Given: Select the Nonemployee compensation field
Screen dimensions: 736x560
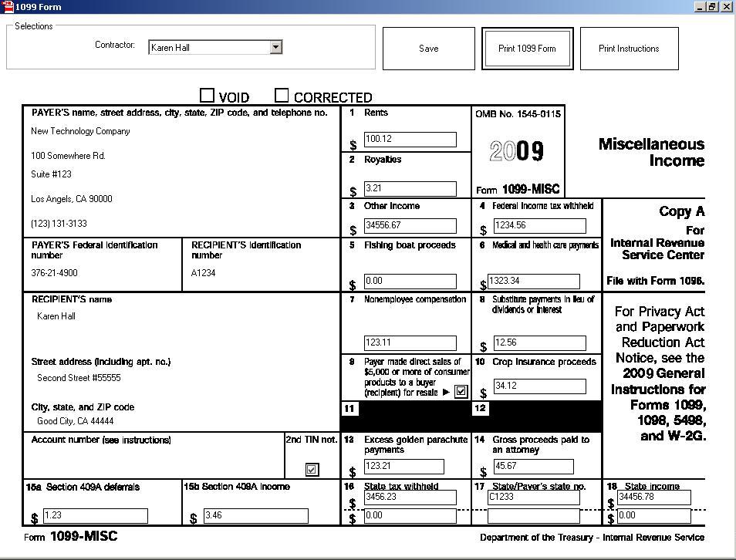Looking at the screenshot, I should click(411, 342).
